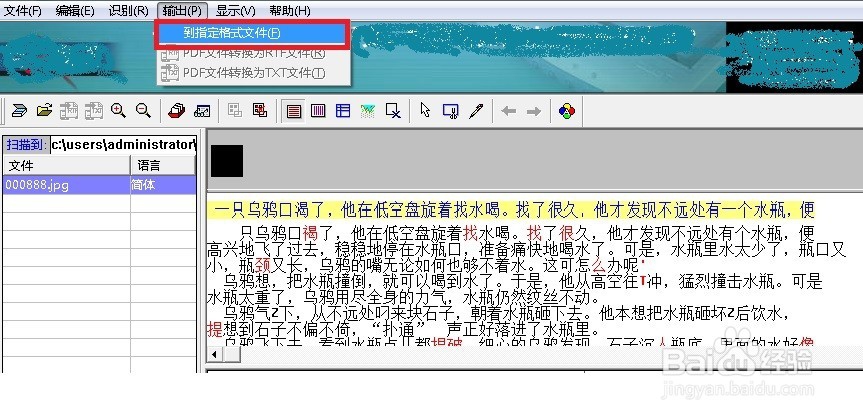This screenshot has height=419, width=863.
Task: Open the 帮助(H) menu
Action: click(290, 10)
